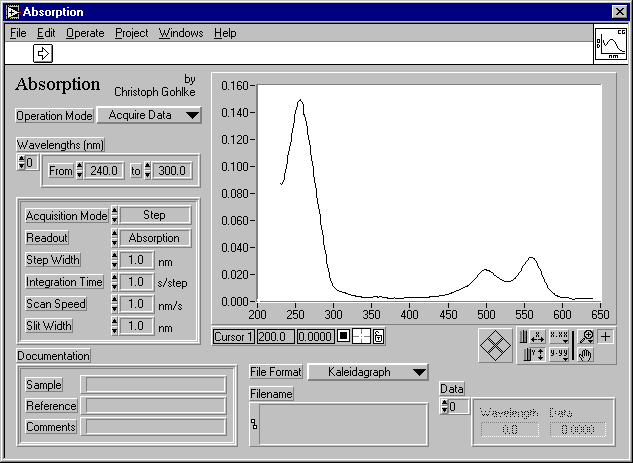Select the hand pan tool
Viewport: 633px width, 463px height.
coord(585,355)
